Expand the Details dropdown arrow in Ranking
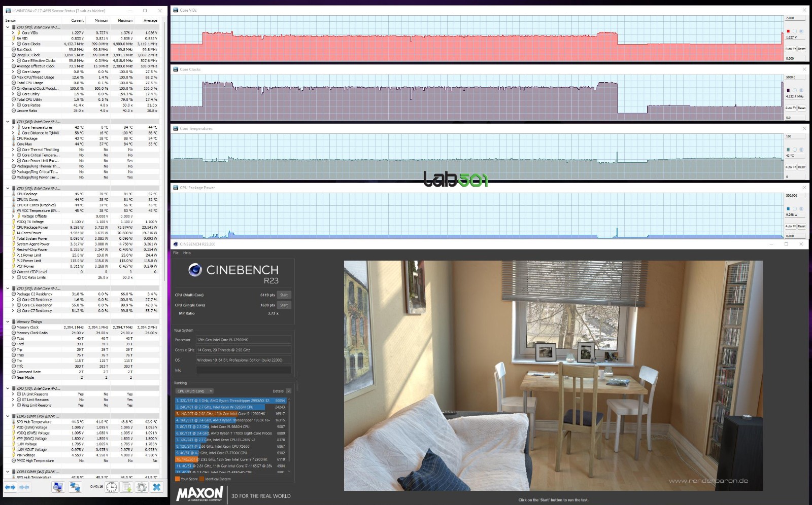This screenshot has width=812, height=505. pos(288,391)
